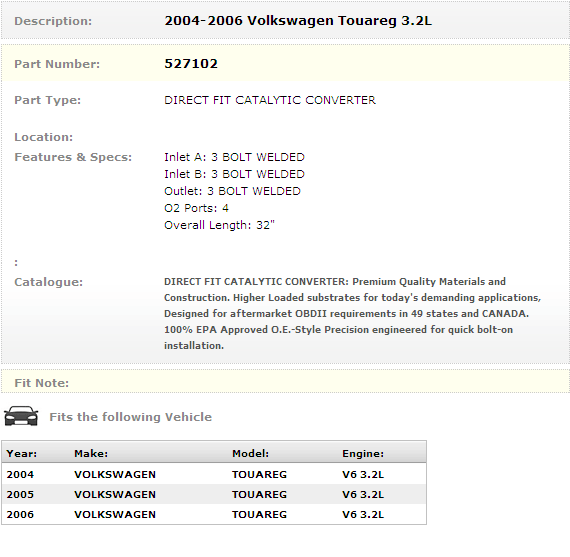
Task: Click the Catalogue label
Action: point(49,282)
